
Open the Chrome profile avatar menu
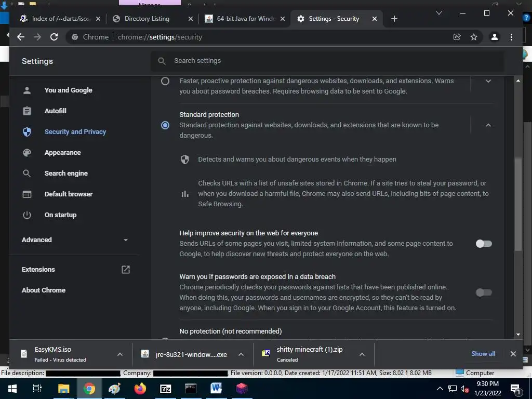pyautogui.click(x=495, y=37)
